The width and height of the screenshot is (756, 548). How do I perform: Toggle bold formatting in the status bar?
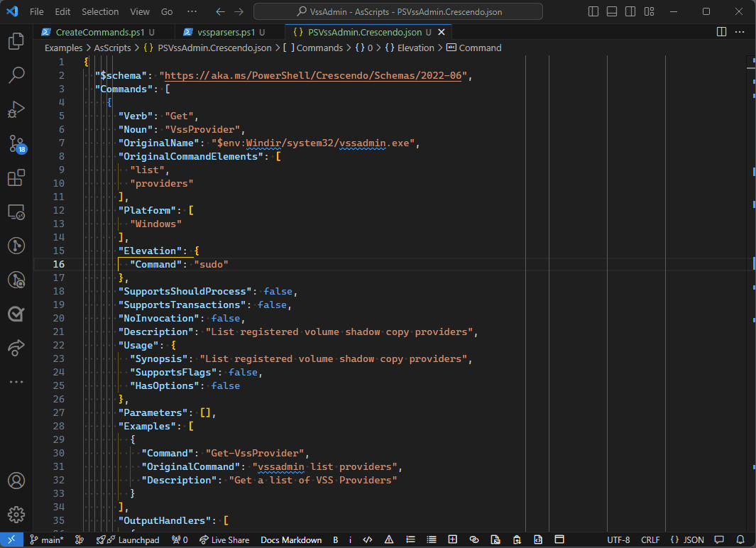coord(335,539)
